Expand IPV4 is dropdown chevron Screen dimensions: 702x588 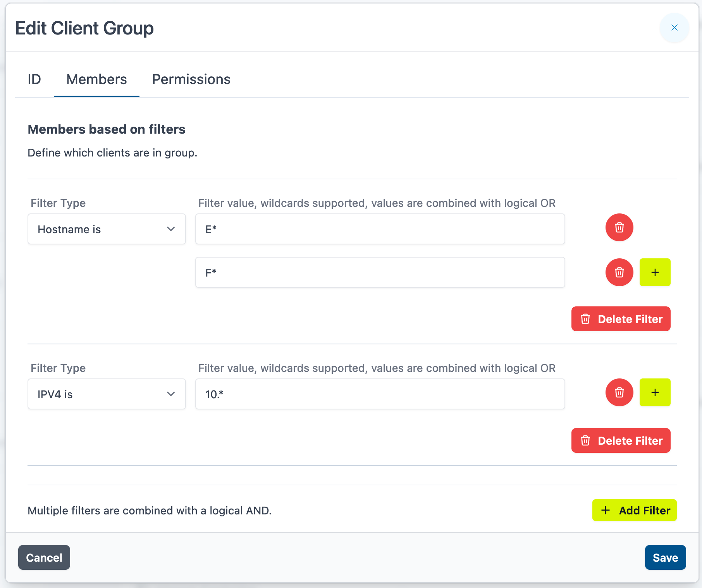click(x=171, y=394)
